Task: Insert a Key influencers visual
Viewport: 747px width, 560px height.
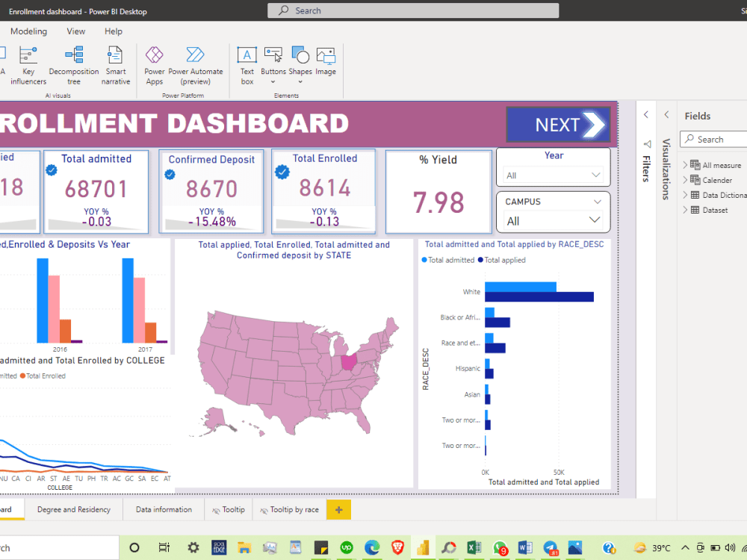Action: (x=28, y=66)
